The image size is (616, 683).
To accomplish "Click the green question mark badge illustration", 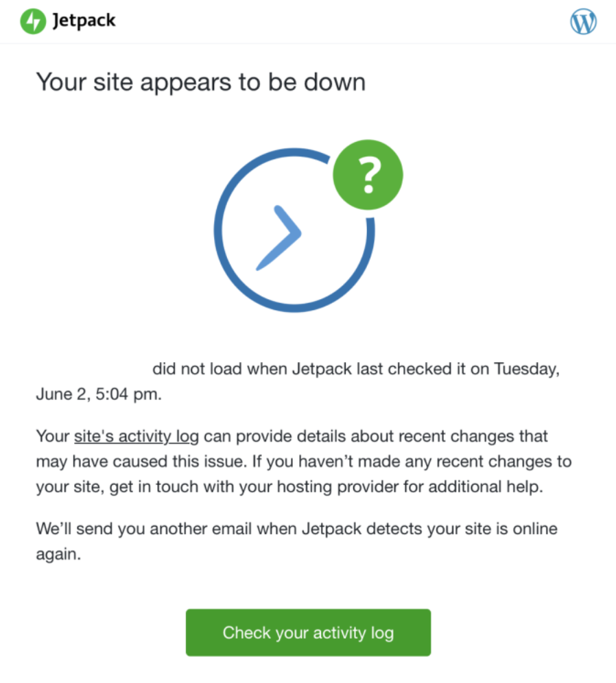I will [x=368, y=173].
